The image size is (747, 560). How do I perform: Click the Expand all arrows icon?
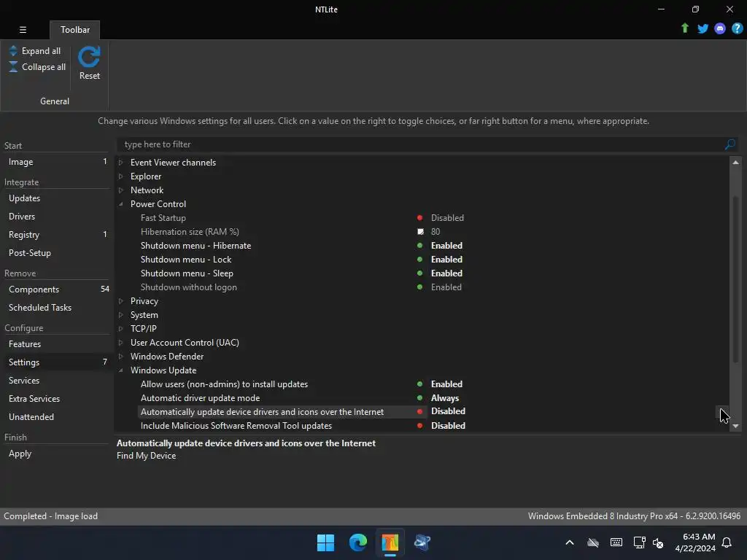13,51
